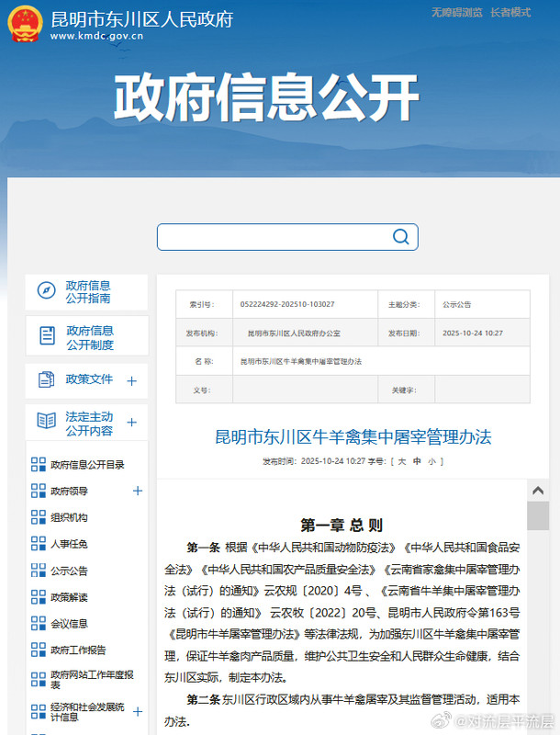Expand the 政策文件 section plus sign
The image size is (560, 735).
pos(132,381)
